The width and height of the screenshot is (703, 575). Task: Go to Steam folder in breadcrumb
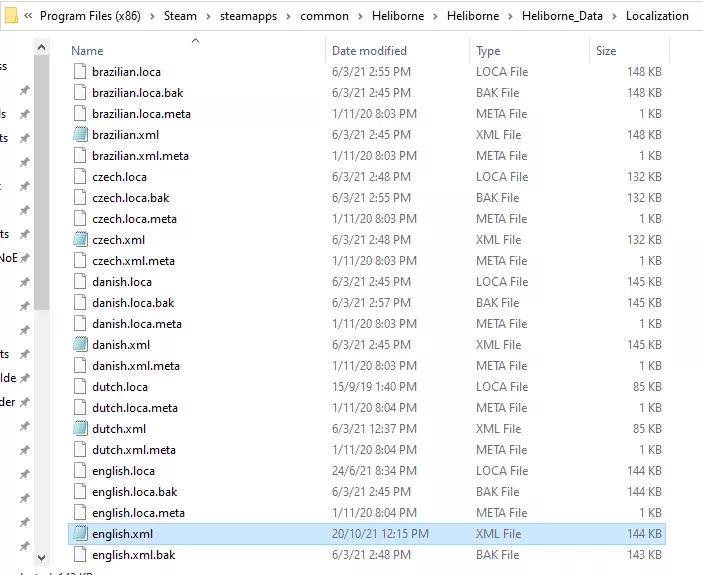(x=180, y=16)
